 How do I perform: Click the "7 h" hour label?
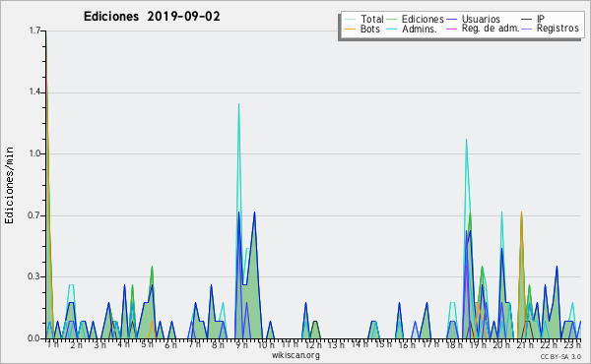[194, 344]
